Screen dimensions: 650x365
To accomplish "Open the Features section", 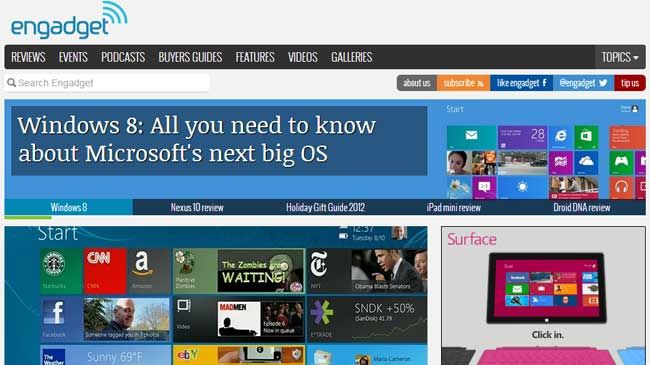I will pyautogui.click(x=255, y=57).
